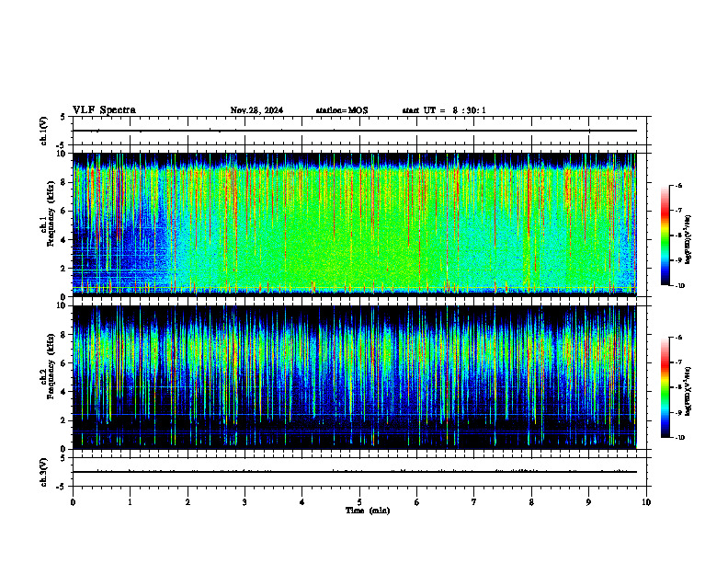
Task: Click time axis tick label "3"
Action: (245, 502)
